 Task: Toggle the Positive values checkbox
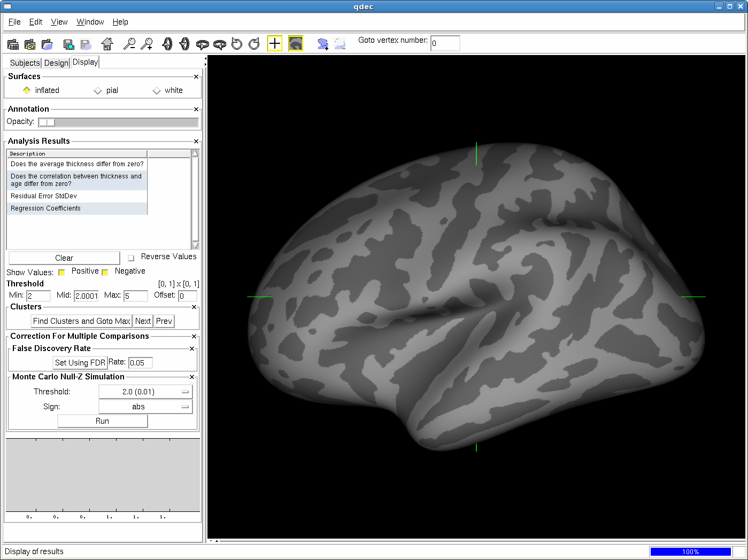62,273
